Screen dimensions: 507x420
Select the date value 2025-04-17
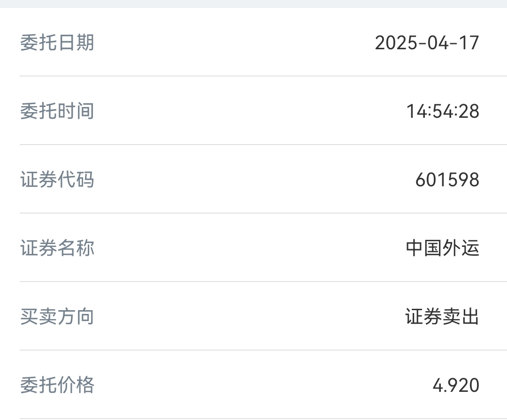click(427, 43)
